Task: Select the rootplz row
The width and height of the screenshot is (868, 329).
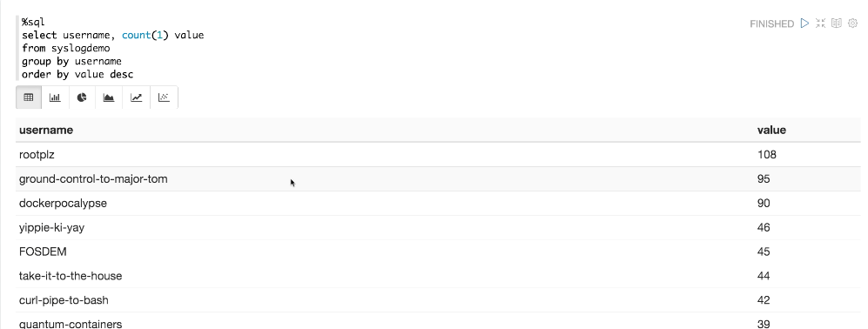Action: click(438, 155)
